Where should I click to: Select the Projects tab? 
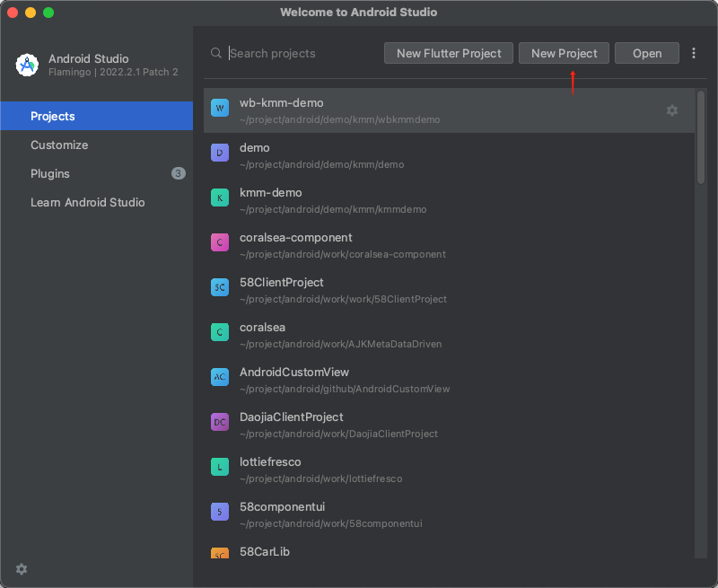pyautogui.click(x=97, y=116)
